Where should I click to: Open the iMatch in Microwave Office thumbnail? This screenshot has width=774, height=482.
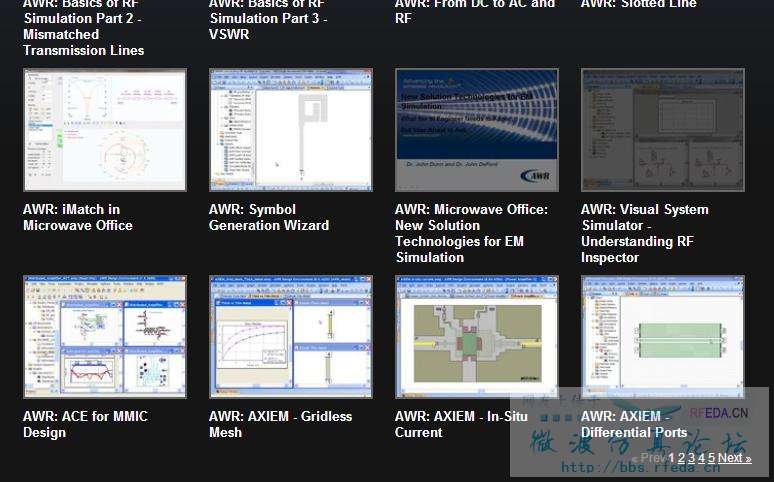(x=105, y=130)
